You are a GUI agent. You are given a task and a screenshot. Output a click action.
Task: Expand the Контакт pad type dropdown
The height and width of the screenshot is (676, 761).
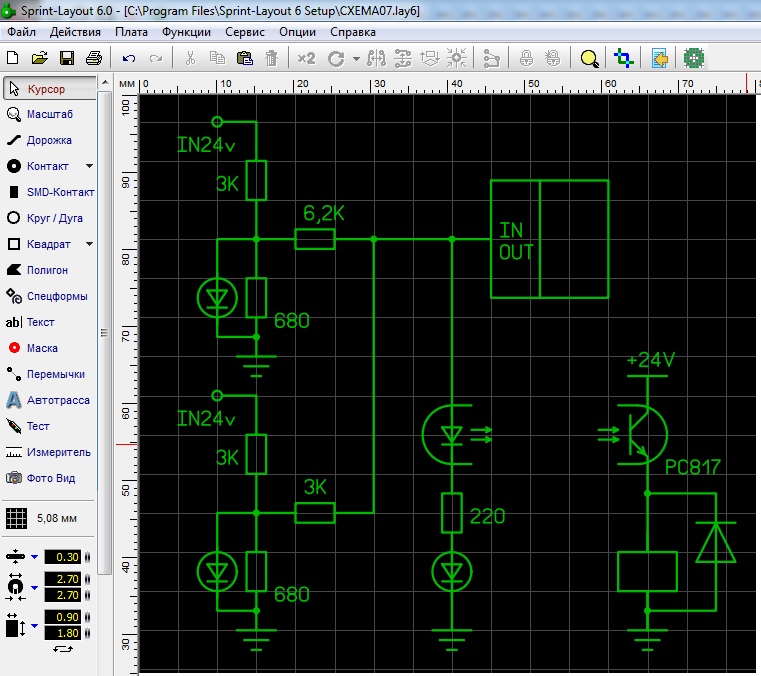pos(89,166)
